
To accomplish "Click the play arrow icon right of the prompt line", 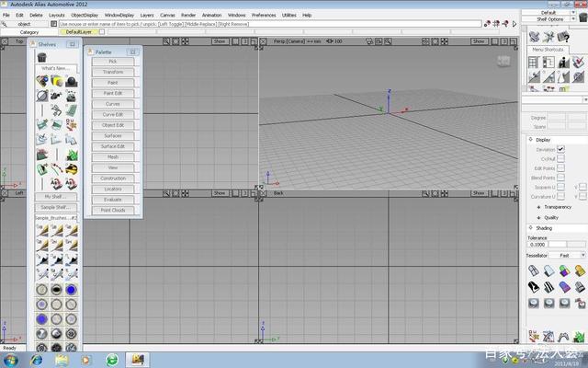I will click(514, 24).
